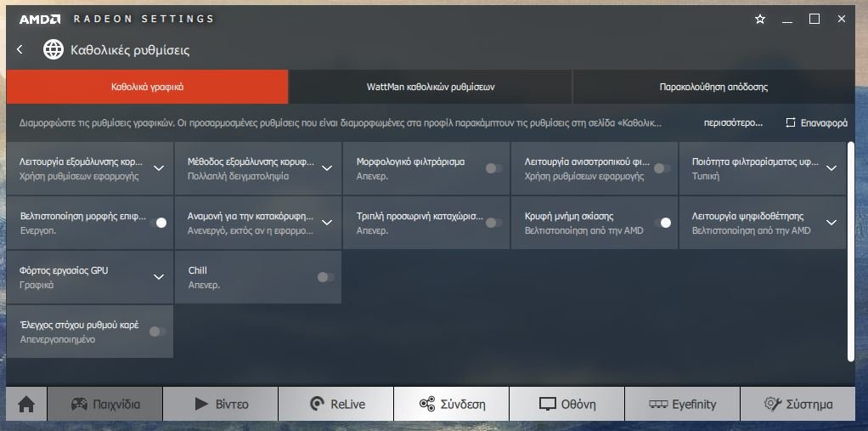Minimize the Radeon Settings window
This screenshot has height=431, width=868.
[787, 20]
